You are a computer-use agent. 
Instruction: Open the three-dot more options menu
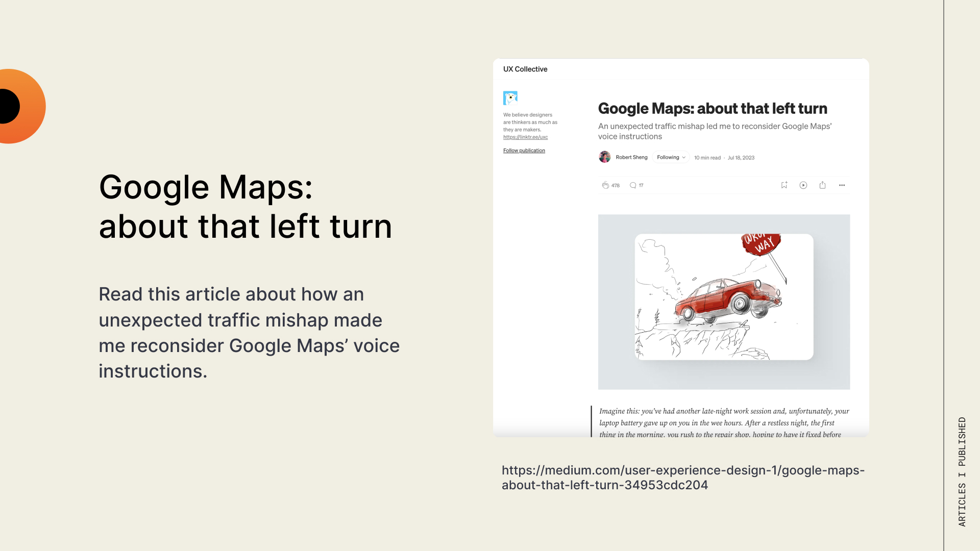pyautogui.click(x=842, y=185)
